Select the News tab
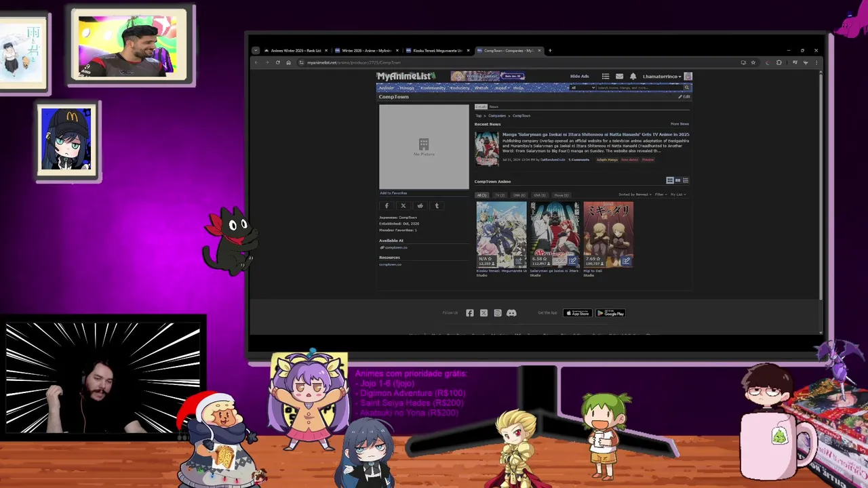Viewport: 868px width, 488px height. click(494, 106)
